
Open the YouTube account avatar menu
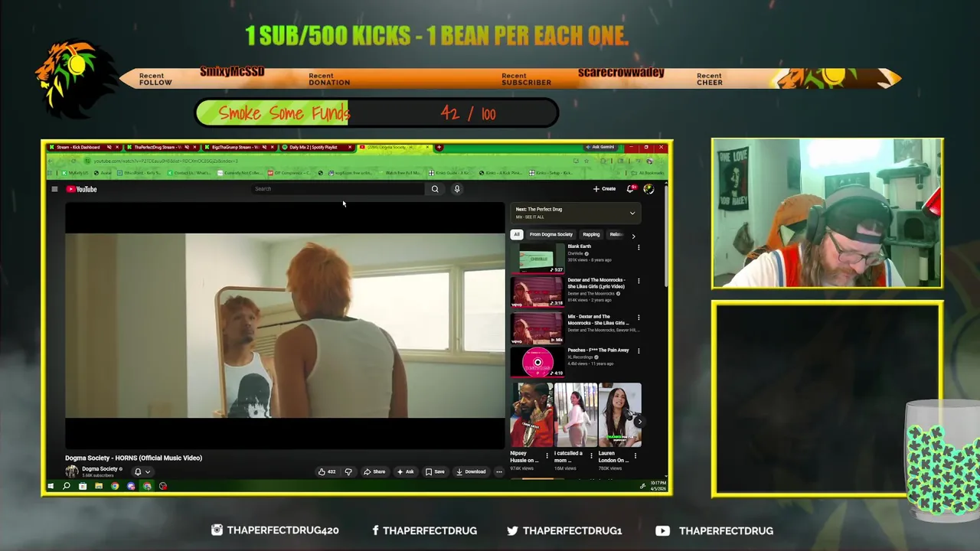tap(648, 189)
